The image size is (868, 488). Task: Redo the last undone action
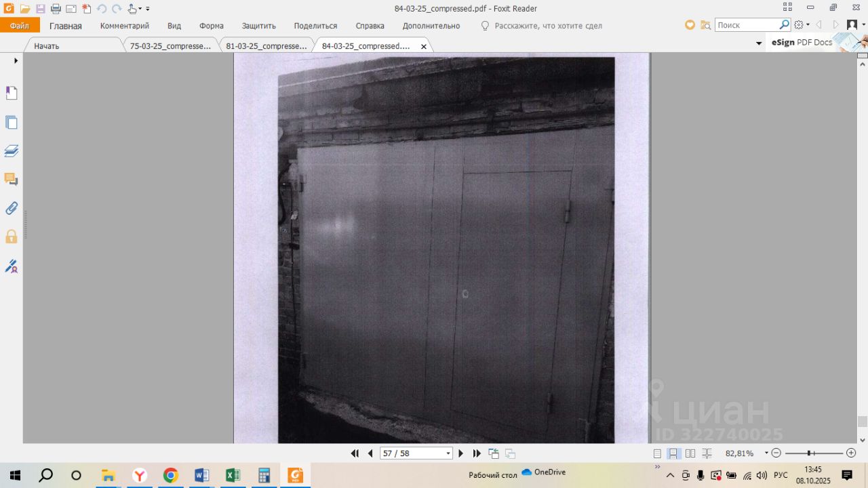(x=117, y=9)
